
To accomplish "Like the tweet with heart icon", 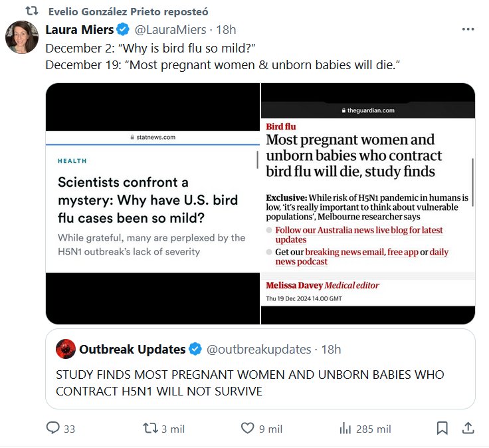I will click(247, 429).
